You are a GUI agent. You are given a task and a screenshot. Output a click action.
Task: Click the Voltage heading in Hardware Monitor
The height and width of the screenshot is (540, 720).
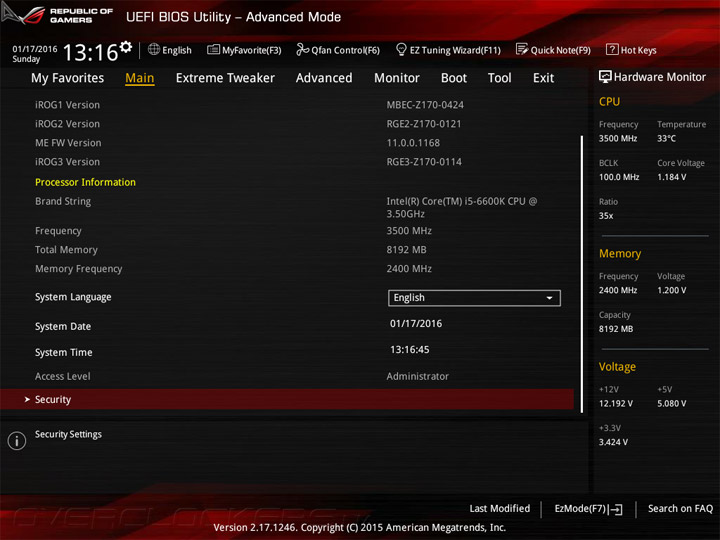(x=617, y=367)
